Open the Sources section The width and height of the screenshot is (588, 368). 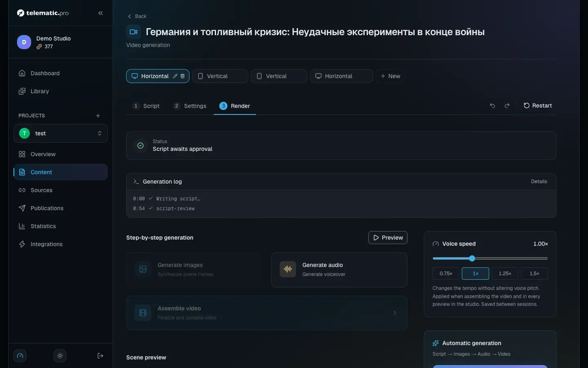(x=60, y=190)
